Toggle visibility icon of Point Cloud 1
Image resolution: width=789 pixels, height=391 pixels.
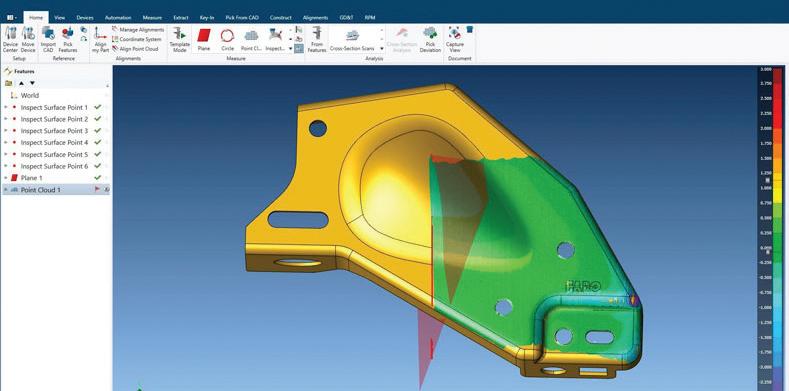(106, 190)
